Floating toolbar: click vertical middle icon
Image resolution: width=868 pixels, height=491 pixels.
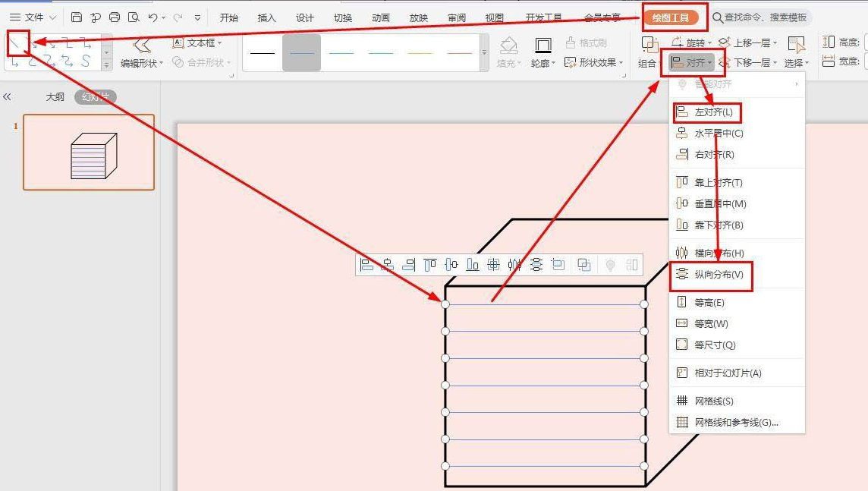[x=451, y=265]
